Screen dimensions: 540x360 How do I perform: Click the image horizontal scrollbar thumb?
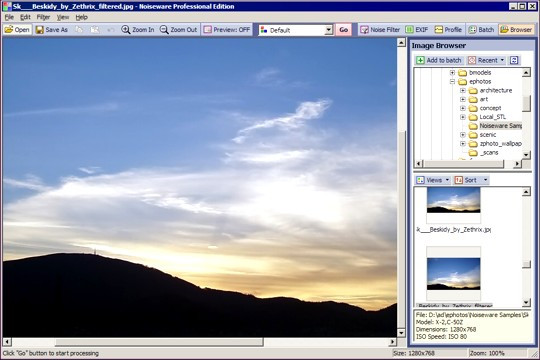(x=159, y=342)
